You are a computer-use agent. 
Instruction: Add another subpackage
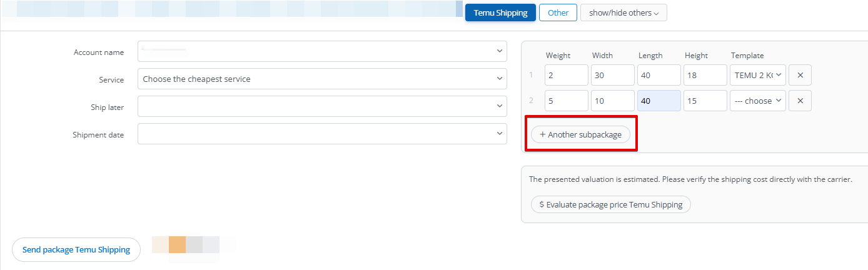point(580,134)
